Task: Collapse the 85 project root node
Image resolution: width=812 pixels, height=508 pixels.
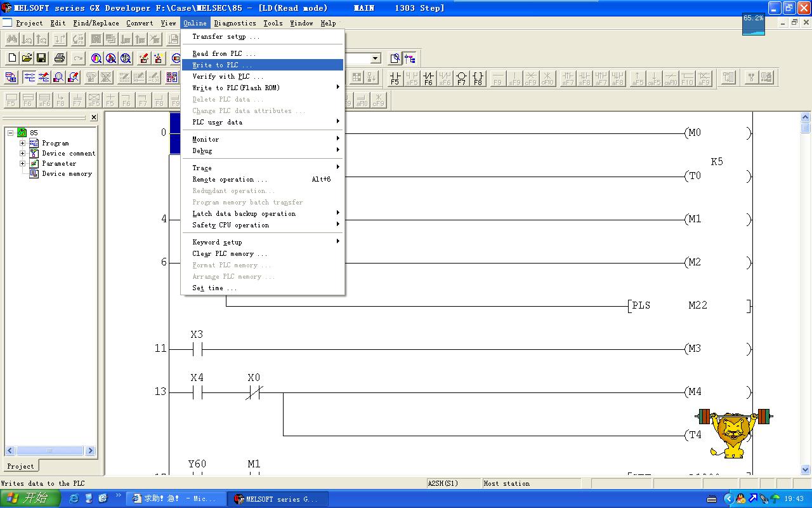Action: click(11, 133)
